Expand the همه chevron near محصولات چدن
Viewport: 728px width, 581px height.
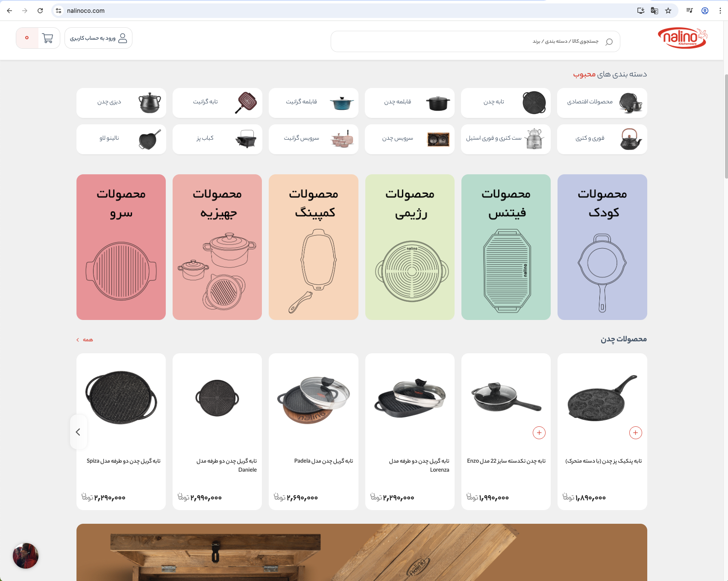coord(78,340)
